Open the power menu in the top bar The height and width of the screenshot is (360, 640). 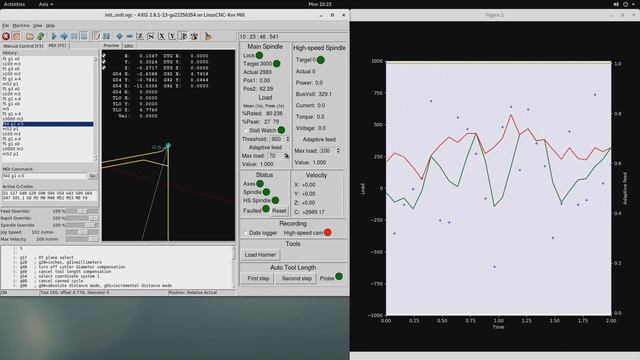pos(625,4)
